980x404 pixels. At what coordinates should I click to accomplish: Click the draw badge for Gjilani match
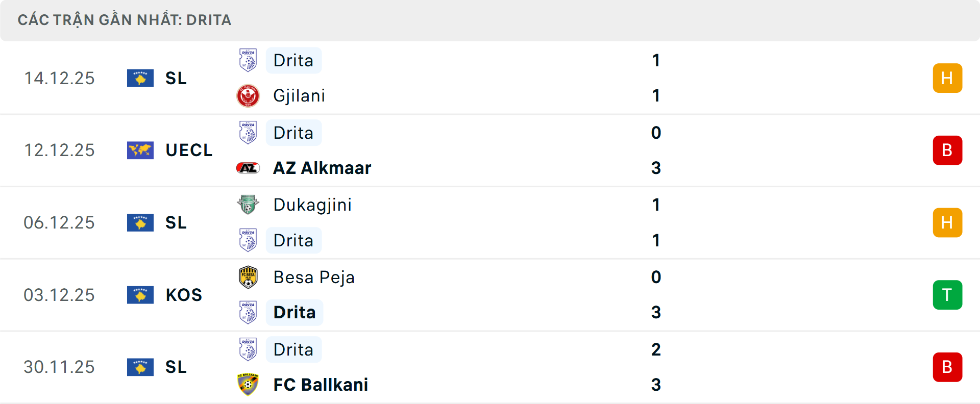(947, 78)
